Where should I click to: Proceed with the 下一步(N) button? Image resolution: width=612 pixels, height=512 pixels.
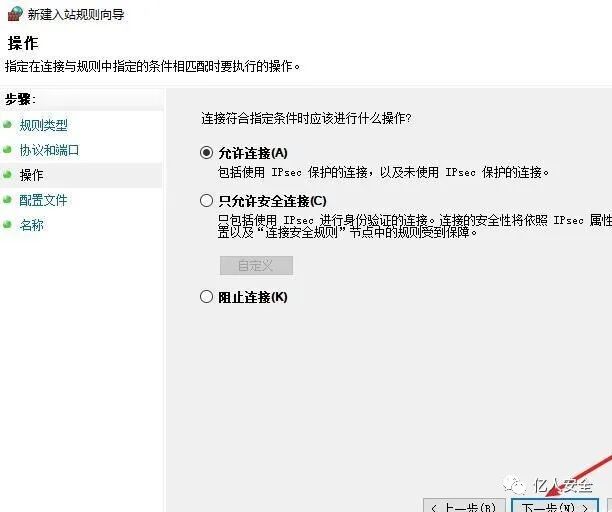click(x=555, y=506)
